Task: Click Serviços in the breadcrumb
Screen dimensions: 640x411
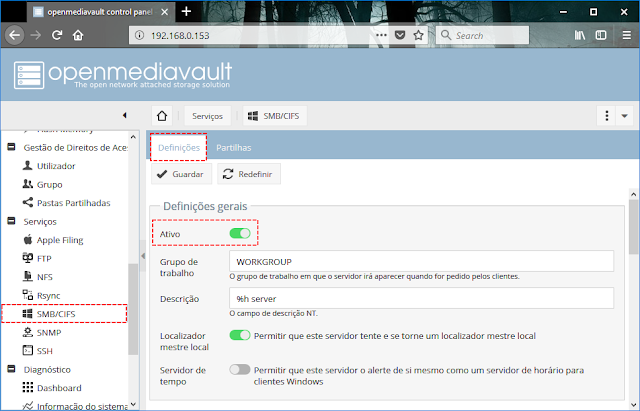Action: 207,116
